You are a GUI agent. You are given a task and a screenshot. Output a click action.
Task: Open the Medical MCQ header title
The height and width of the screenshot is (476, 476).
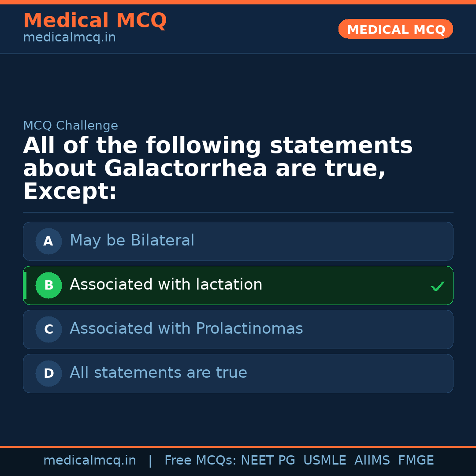click(95, 21)
